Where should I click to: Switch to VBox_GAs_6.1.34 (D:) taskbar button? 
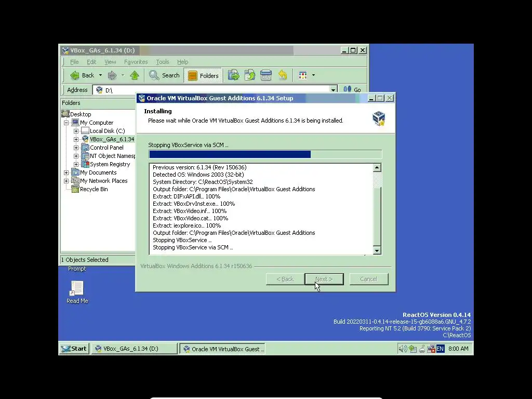[x=134, y=349]
